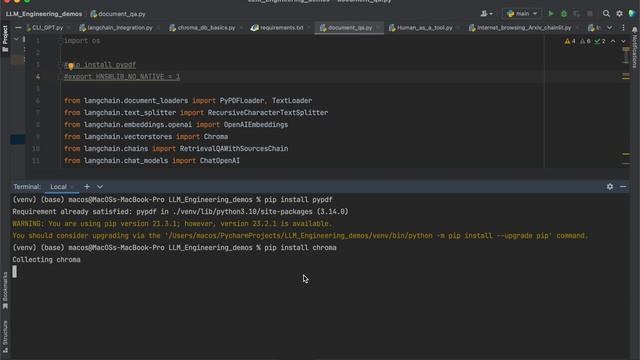This screenshot has width=640, height=360.
Task: Hide the terminal panel
Action: (x=623, y=187)
